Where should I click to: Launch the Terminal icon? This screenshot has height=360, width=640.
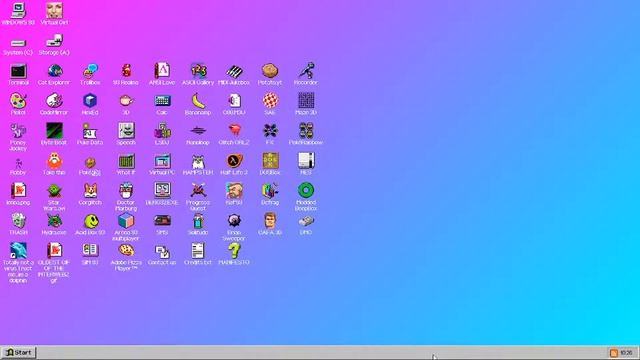[18, 71]
